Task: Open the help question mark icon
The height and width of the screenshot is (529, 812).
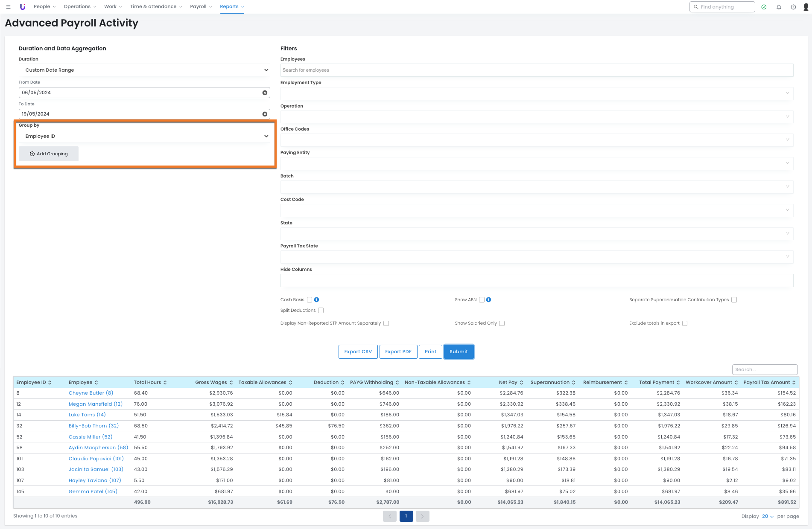Action: pos(793,7)
